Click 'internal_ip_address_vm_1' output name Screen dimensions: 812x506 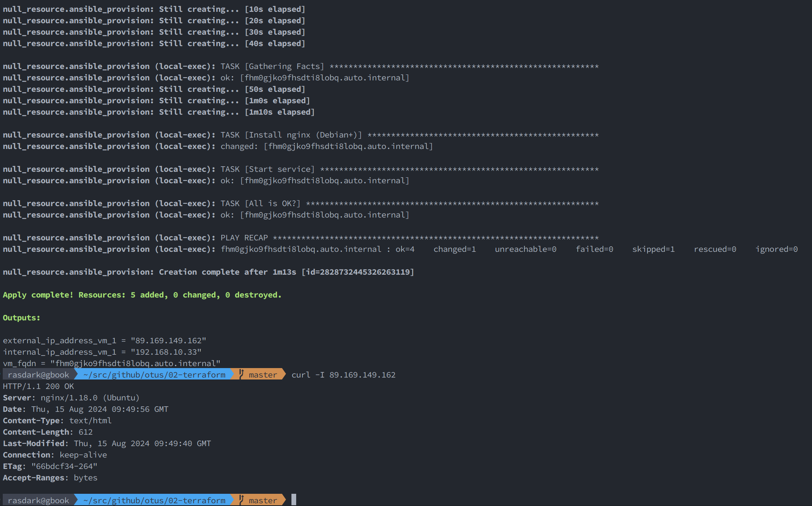click(60, 352)
